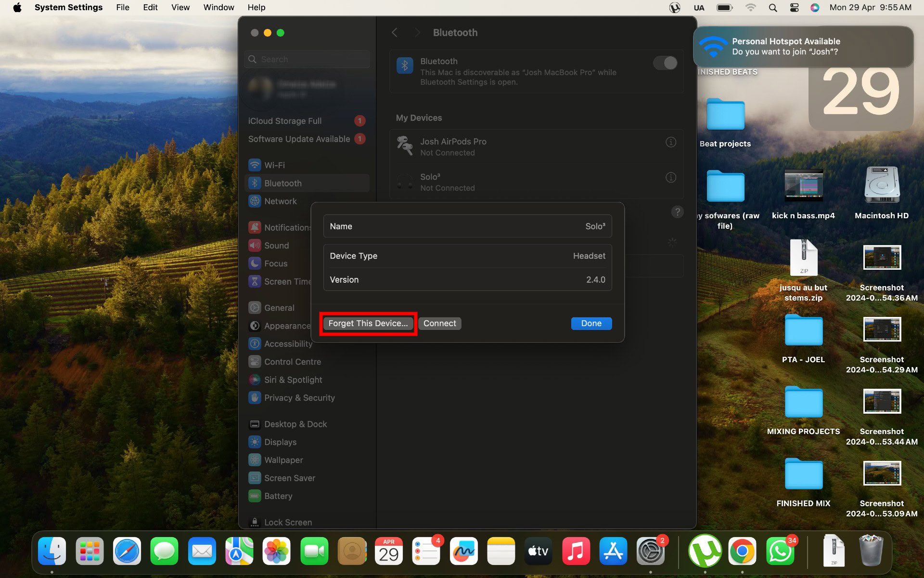Click the View menu in menu bar
924x578 pixels.
(x=180, y=7)
